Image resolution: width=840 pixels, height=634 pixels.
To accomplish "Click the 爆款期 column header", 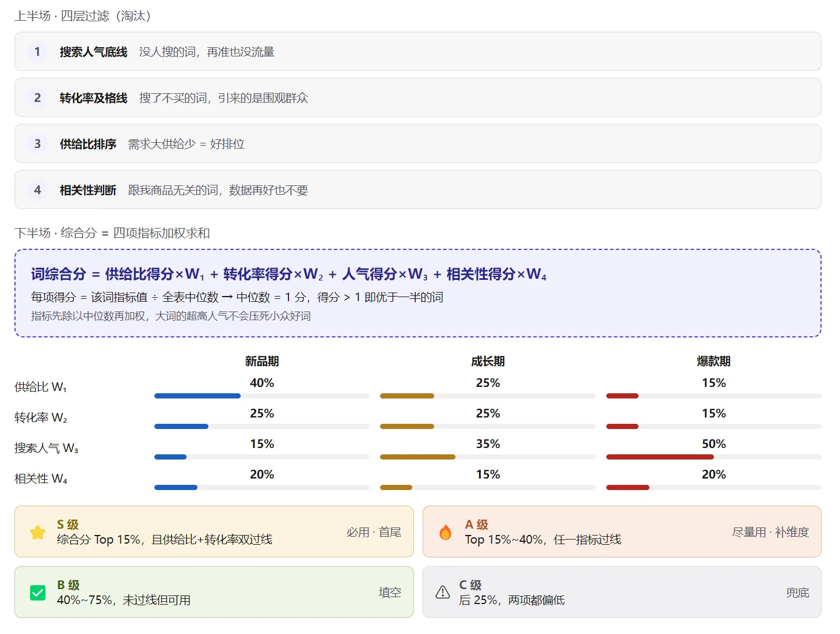I will tap(714, 361).
